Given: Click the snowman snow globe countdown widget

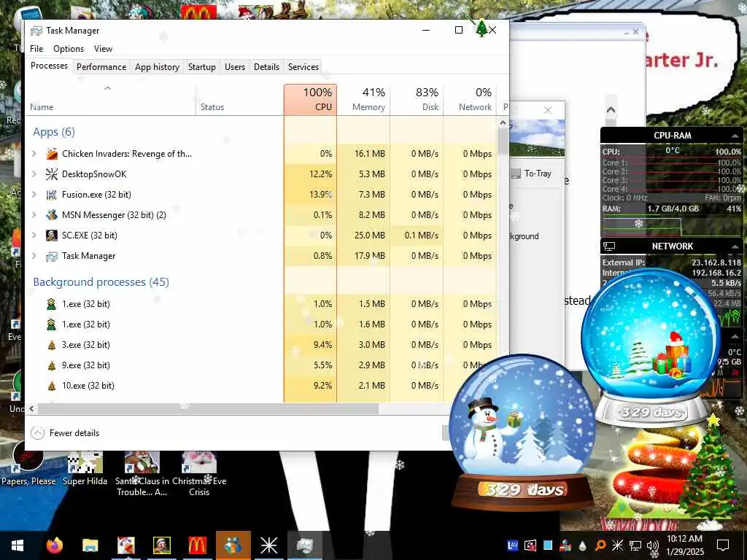Looking at the screenshot, I should [522, 433].
